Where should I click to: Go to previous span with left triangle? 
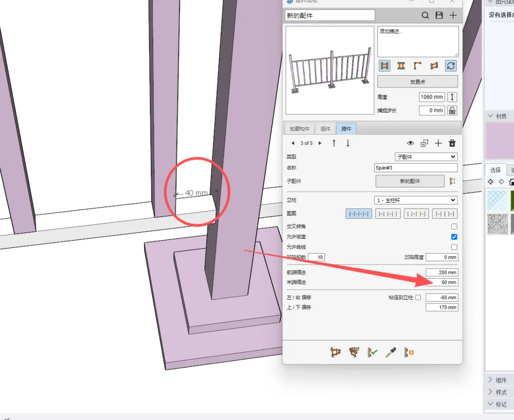(x=293, y=143)
